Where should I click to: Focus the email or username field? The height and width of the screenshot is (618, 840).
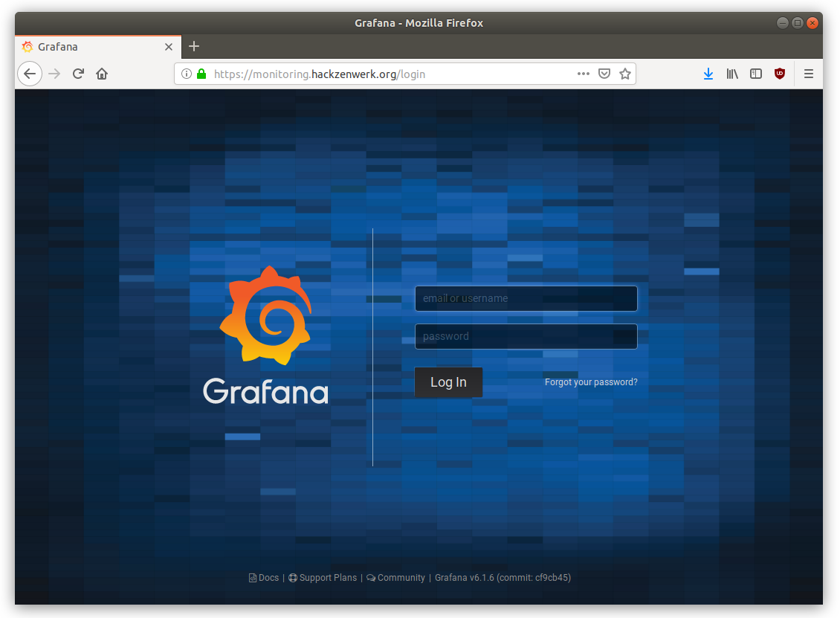point(526,298)
